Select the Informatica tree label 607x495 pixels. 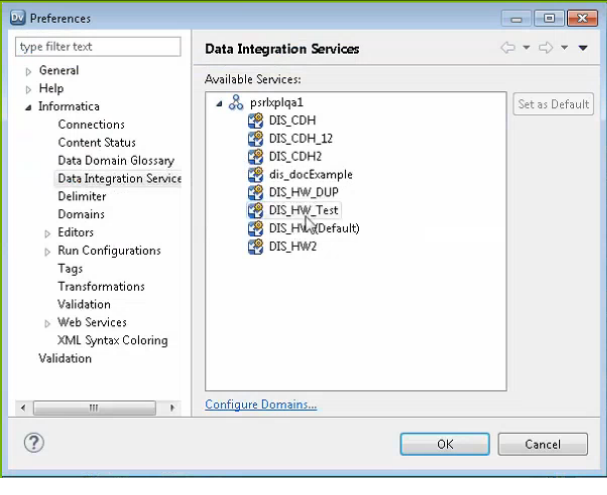coord(69,106)
